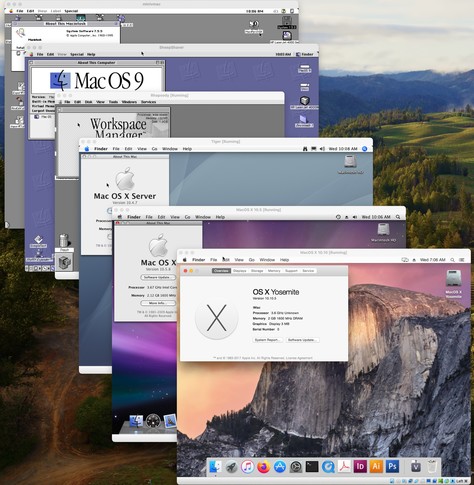Click the Time Machine icon in 10.5 menu bar
Viewport: 474px width, 485px height.
click(x=338, y=217)
